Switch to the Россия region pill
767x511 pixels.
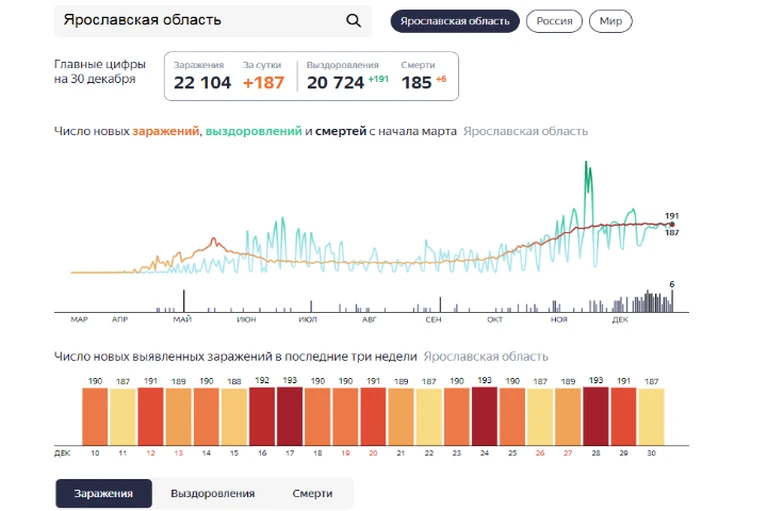pyautogui.click(x=554, y=21)
